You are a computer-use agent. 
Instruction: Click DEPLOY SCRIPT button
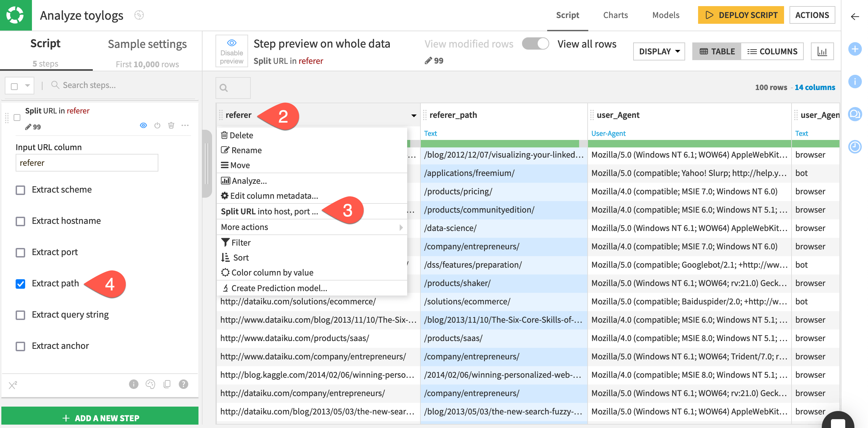(x=741, y=15)
